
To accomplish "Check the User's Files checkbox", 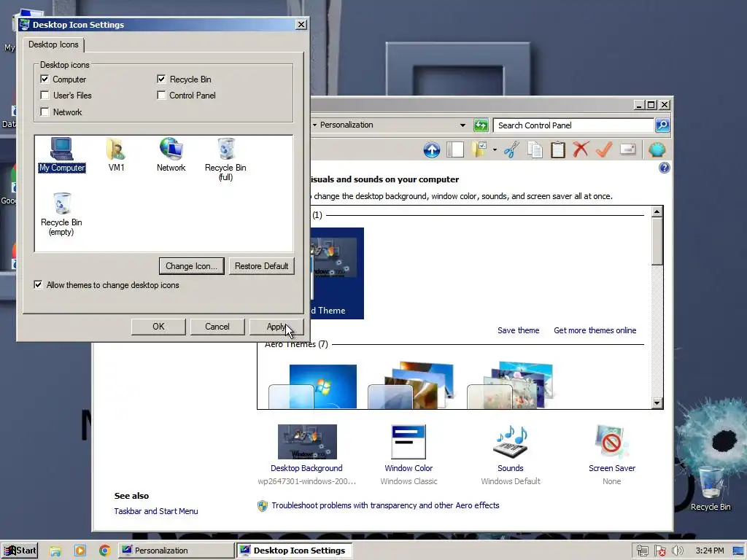I will (x=44, y=96).
